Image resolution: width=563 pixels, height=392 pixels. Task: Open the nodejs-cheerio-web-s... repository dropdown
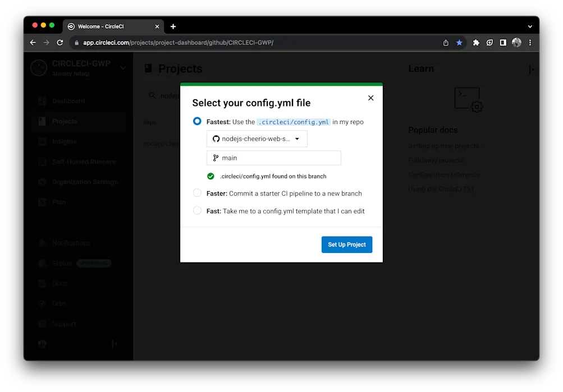pyautogui.click(x=257, y=139)
